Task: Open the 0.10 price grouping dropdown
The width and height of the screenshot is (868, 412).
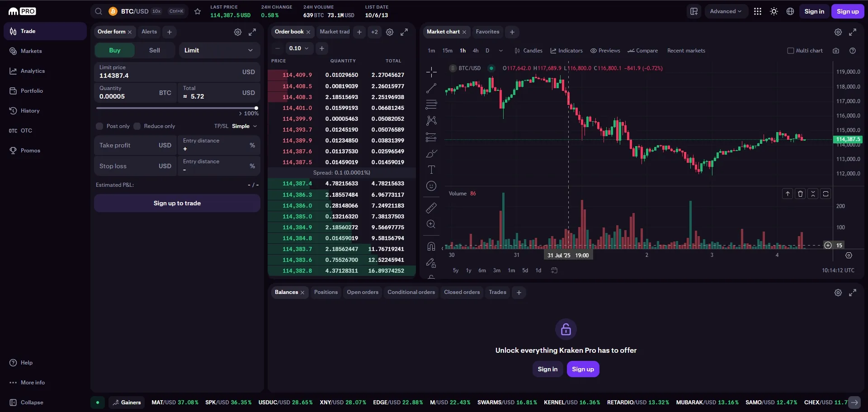Action: click(x=299, y=48)
